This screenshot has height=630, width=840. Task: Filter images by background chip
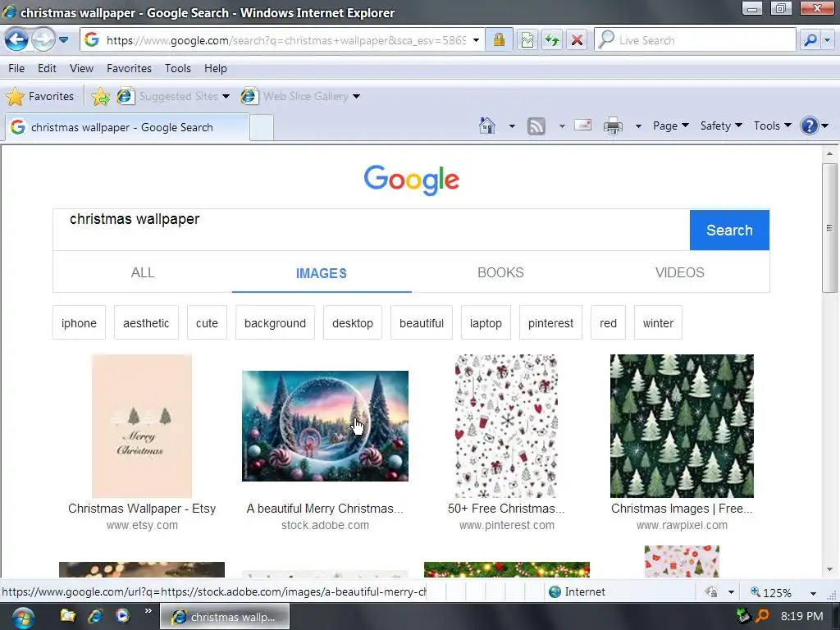point(275,323)
